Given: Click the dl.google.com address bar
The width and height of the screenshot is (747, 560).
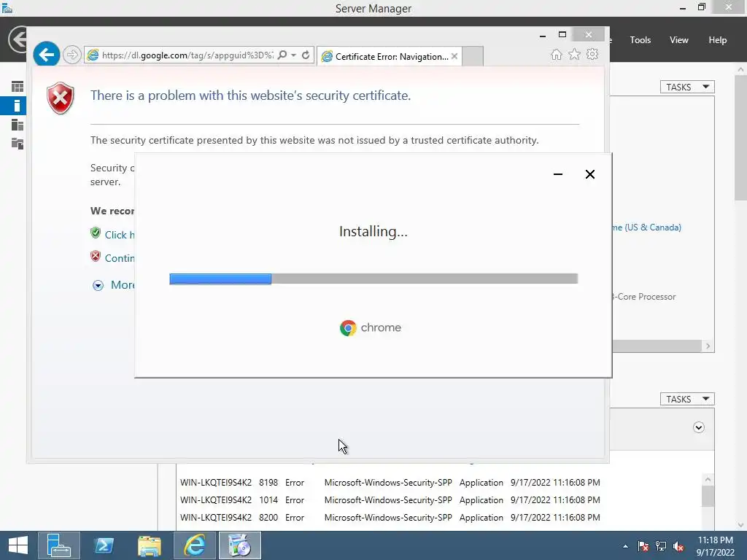Looking at the screenshot, I should pos(187,55).
